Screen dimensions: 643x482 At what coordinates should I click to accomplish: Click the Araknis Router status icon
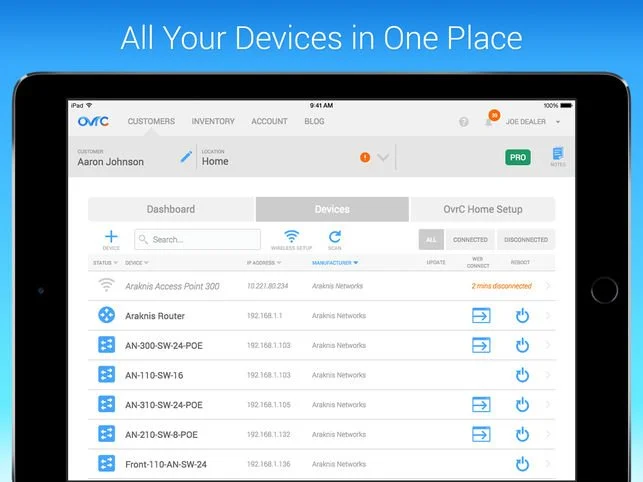(x=107, y=315)
